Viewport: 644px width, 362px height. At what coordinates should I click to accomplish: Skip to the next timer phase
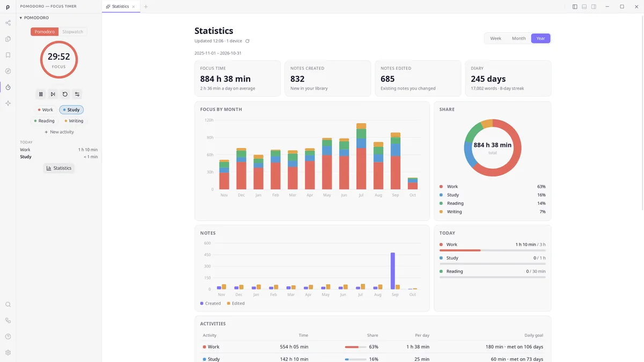coord(53,94)
